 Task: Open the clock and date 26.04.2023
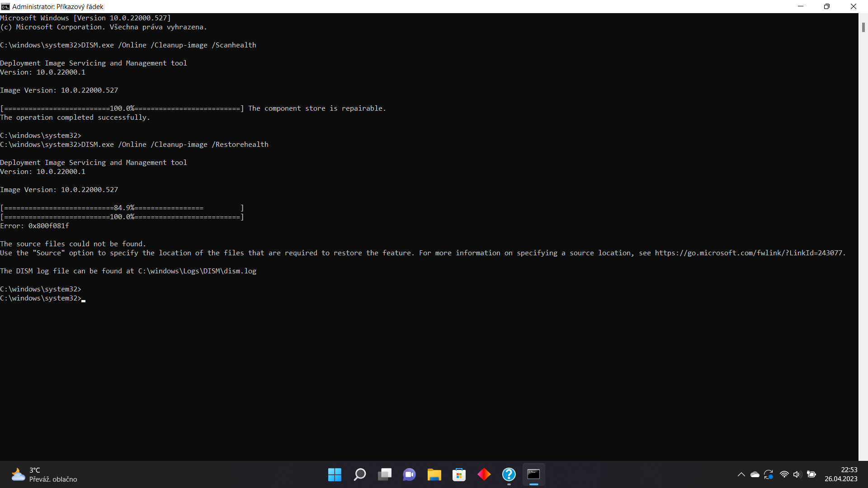pos(841,474)
